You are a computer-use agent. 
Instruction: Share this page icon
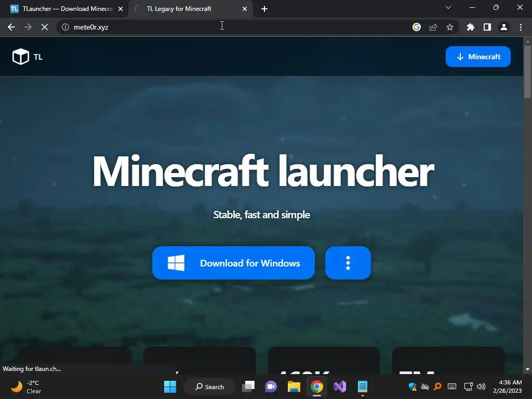pos(433,27)
